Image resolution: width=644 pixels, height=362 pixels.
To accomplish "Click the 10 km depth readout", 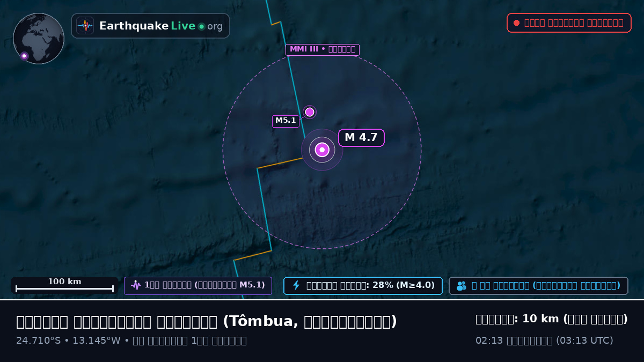I will click(x=552, y=319).
